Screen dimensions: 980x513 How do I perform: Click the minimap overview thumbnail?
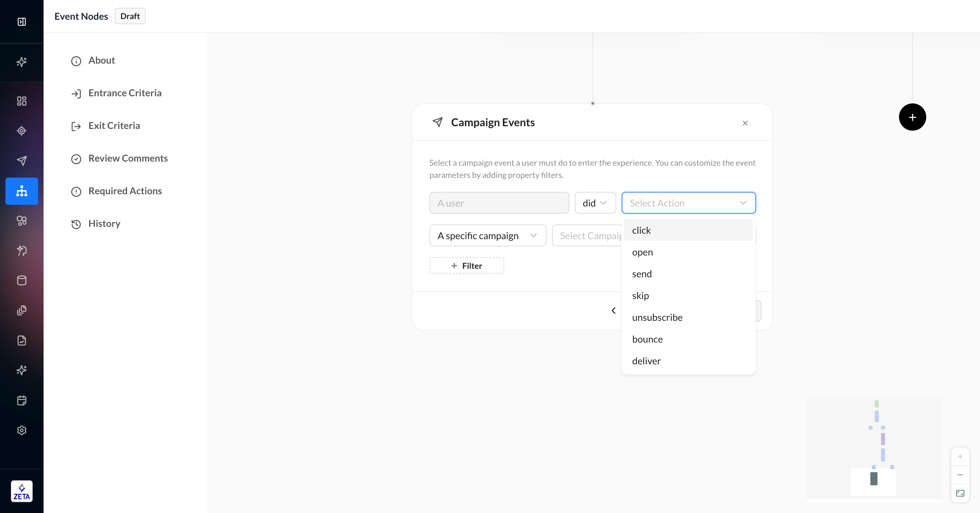coord(874,449)
